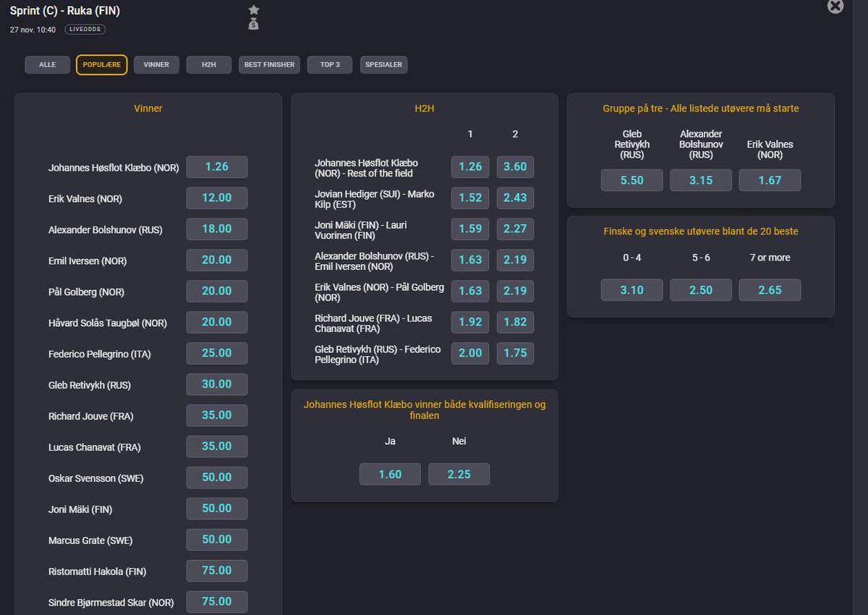
Task: Click the 27 nov. 10:40 date text
Action: point(33,30)
